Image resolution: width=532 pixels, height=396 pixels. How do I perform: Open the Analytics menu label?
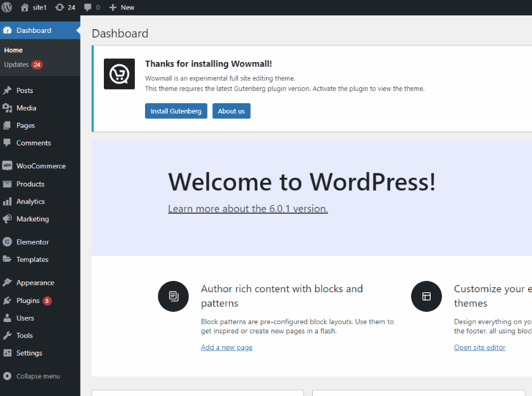pos(30,202)
